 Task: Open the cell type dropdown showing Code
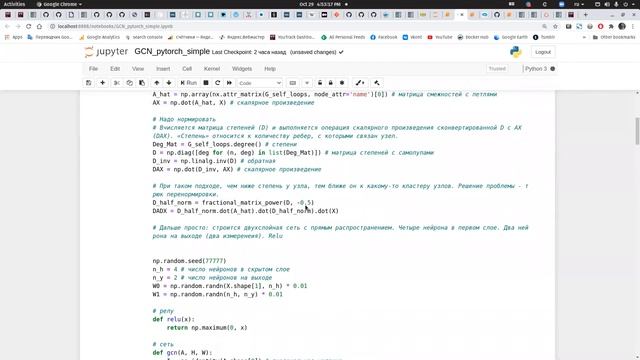260,83
